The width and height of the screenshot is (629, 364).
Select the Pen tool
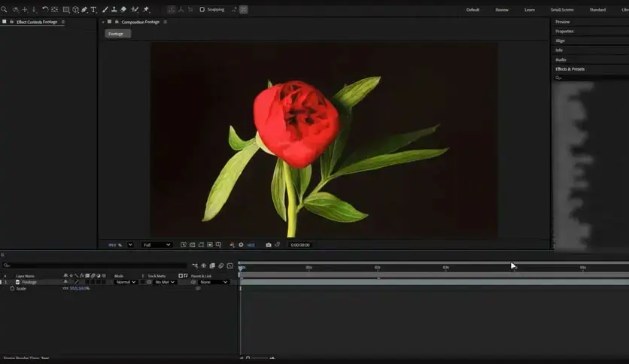84,9
